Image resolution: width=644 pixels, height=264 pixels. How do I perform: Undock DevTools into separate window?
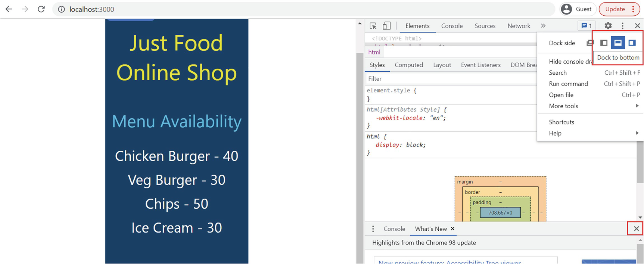(x=590, y=43)
